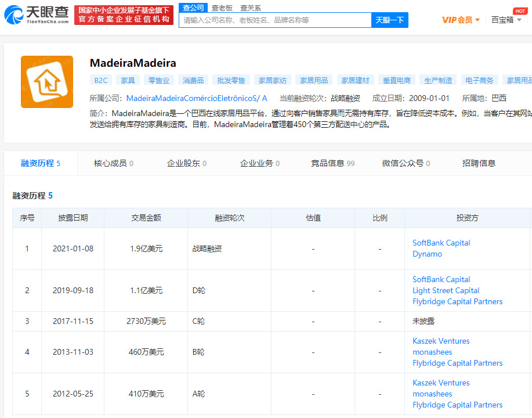This screenshot has height=418, width=532.
Task: Open SoftBank Capital link in D轮 row
Action: coord(441,279)
